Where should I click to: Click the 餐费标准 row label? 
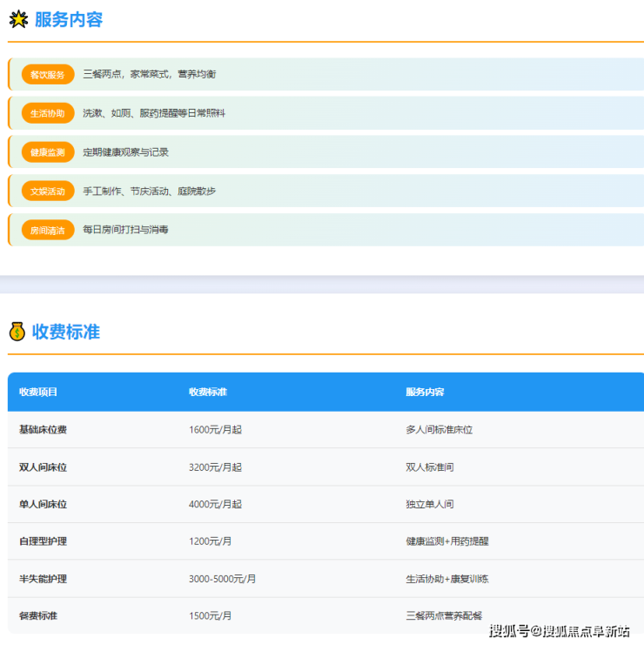coord(38,615)
